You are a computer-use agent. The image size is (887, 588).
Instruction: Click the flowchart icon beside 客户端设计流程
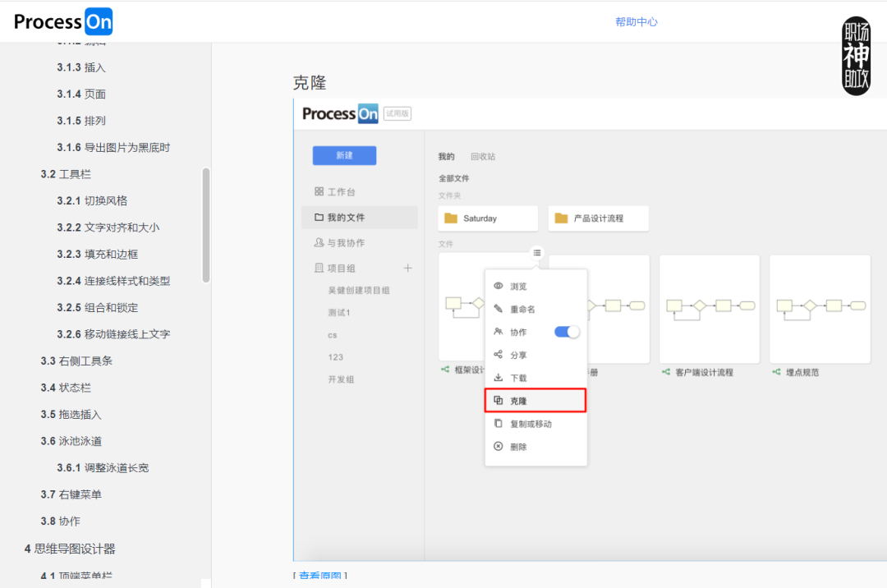666,372
